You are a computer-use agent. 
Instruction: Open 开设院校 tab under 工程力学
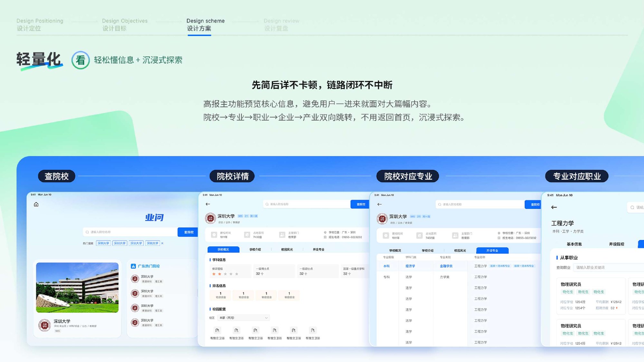(x=617, y=244)
